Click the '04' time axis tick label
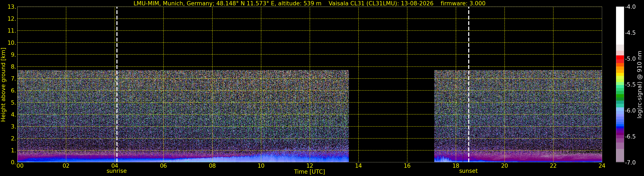Viewport: 644px width, 176px height. coord(115,166)
